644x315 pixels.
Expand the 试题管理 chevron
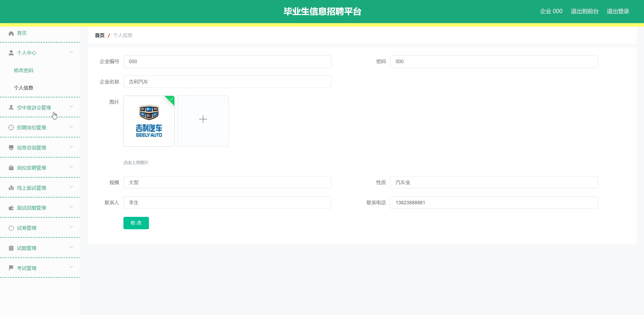pyautogui.click(x=71, y=247)
